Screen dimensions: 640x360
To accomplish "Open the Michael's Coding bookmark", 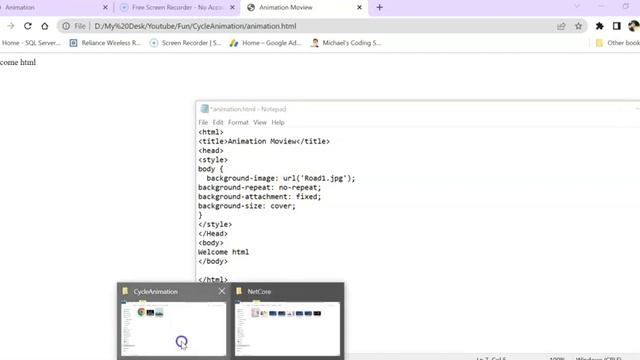I will tap(346, 43).
